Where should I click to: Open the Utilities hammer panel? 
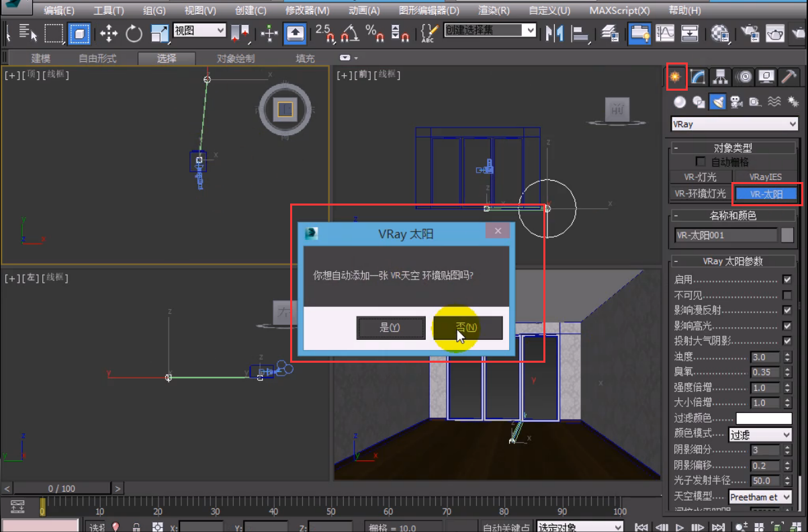coord(788,77)
